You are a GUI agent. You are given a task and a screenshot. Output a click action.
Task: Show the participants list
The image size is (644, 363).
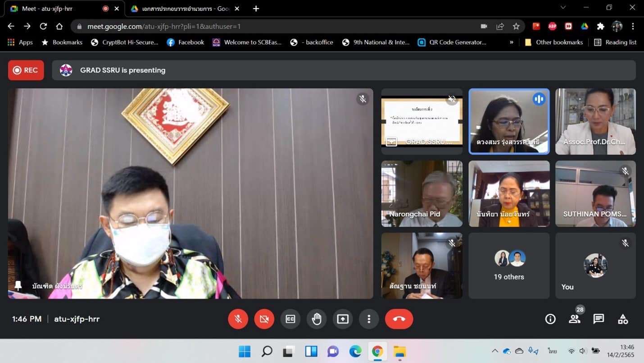point(574,319)
